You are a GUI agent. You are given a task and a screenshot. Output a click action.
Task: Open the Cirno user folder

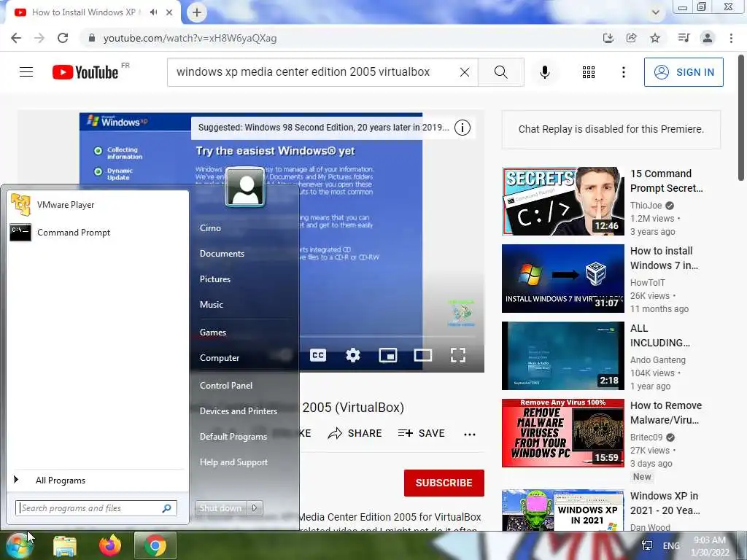tap(210, 228)
